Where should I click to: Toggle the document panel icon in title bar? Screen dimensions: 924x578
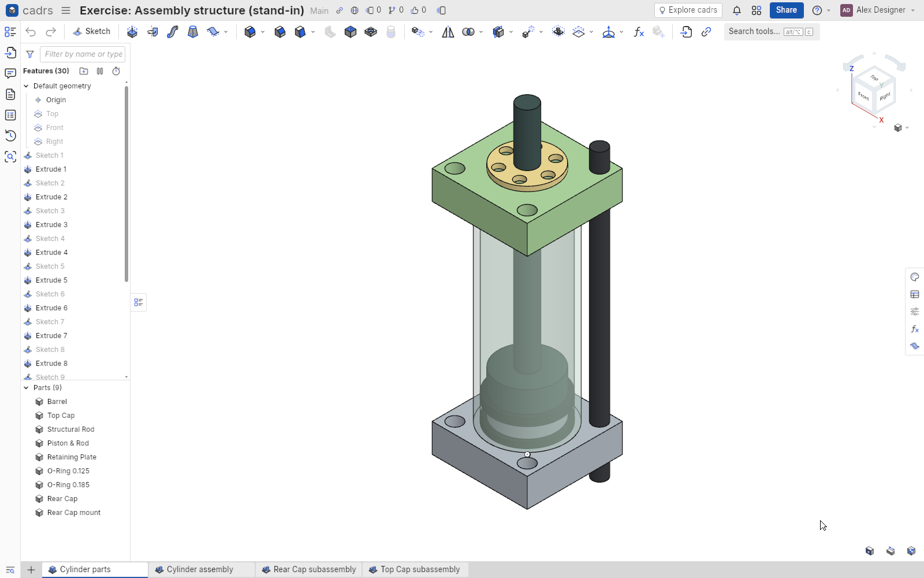(441, 10)
